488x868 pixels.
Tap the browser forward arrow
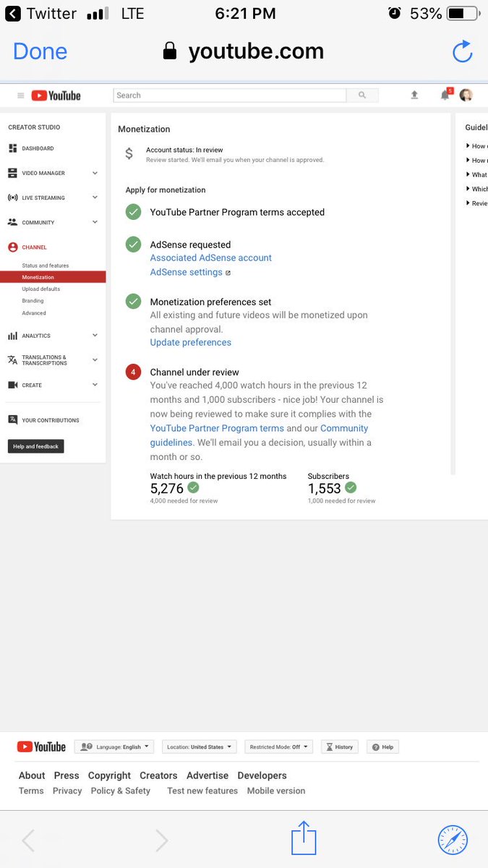pos(162,840)
